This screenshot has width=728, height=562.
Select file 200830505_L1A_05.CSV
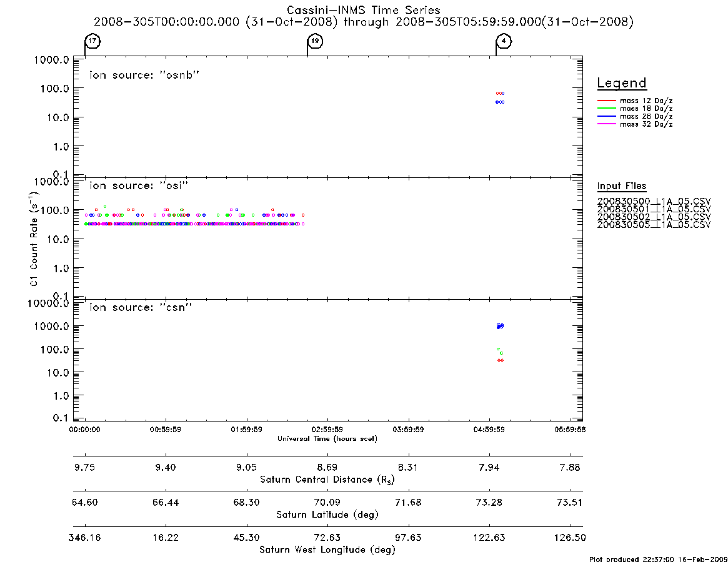(654, 225)
